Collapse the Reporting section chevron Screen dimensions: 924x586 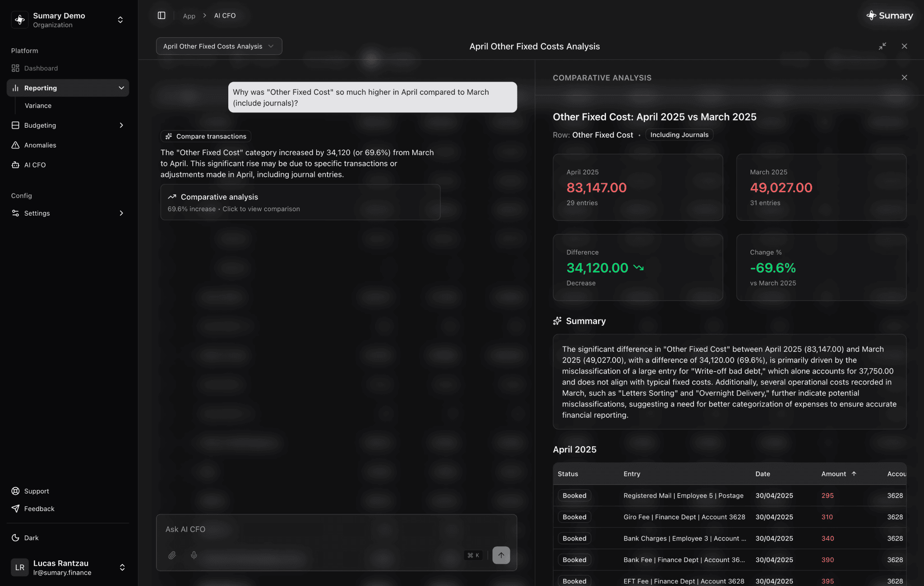[x=121, y=88]
